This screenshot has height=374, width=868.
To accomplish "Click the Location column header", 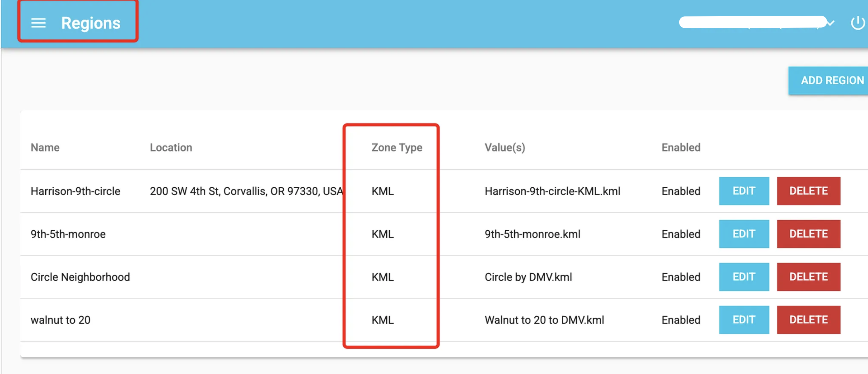I will pos(170,147).
